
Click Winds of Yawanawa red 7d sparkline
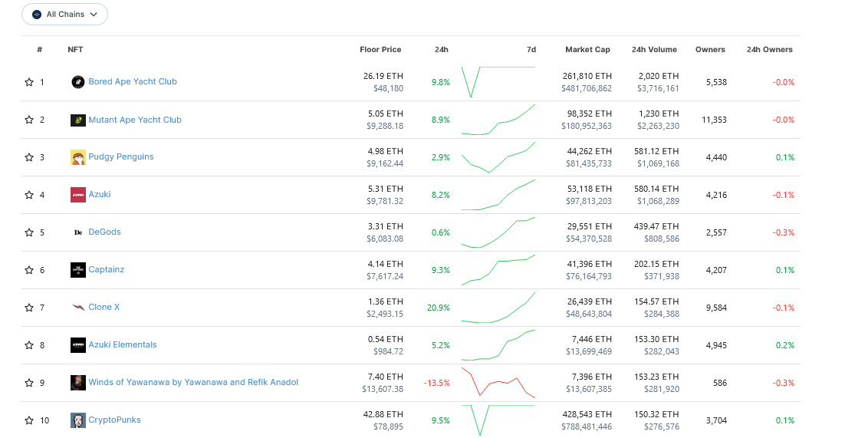point(498,383)
